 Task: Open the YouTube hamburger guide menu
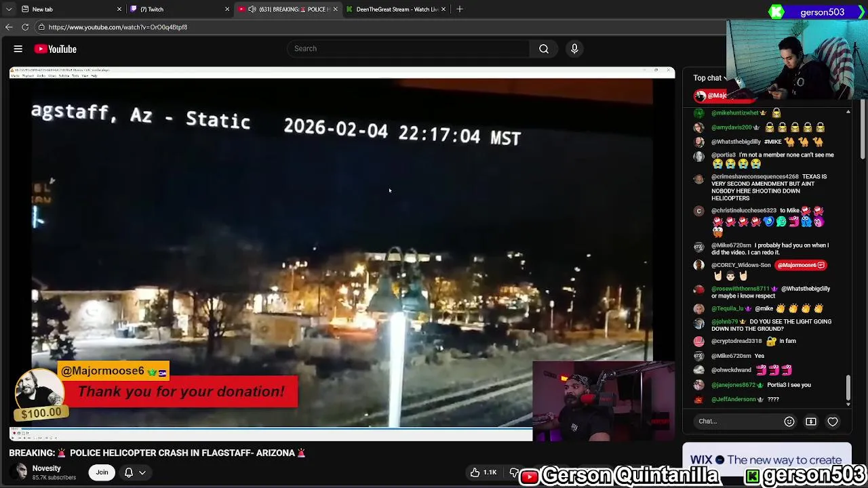tap(18, 49)
